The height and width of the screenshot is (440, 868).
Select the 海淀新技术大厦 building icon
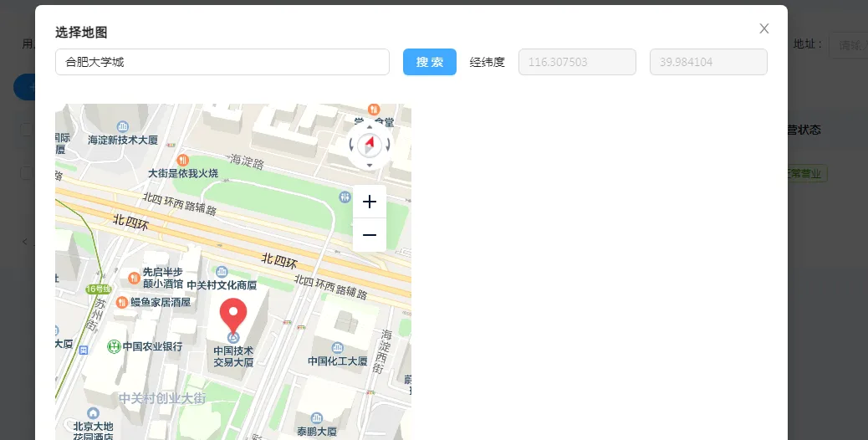click(122, 127)
